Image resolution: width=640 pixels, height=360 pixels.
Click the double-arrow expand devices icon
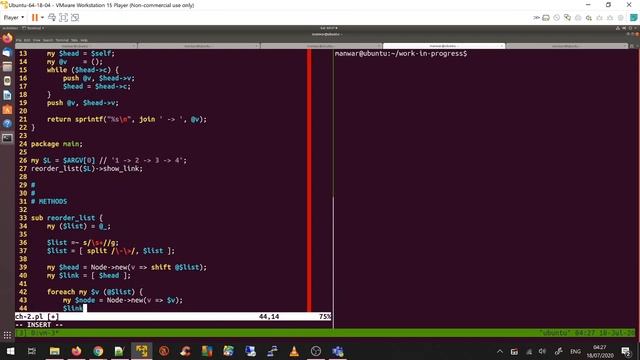point(536,18)
